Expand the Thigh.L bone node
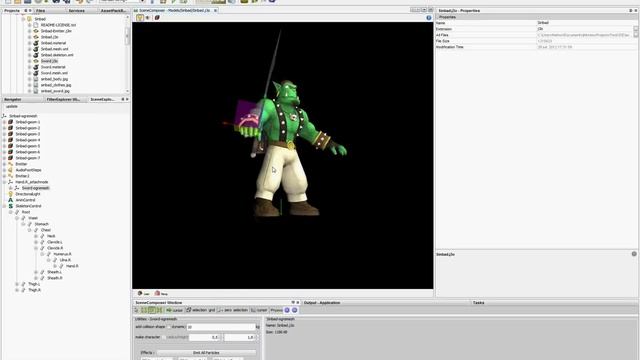This screenshot has width=640, height=360. tap(17, 284)
